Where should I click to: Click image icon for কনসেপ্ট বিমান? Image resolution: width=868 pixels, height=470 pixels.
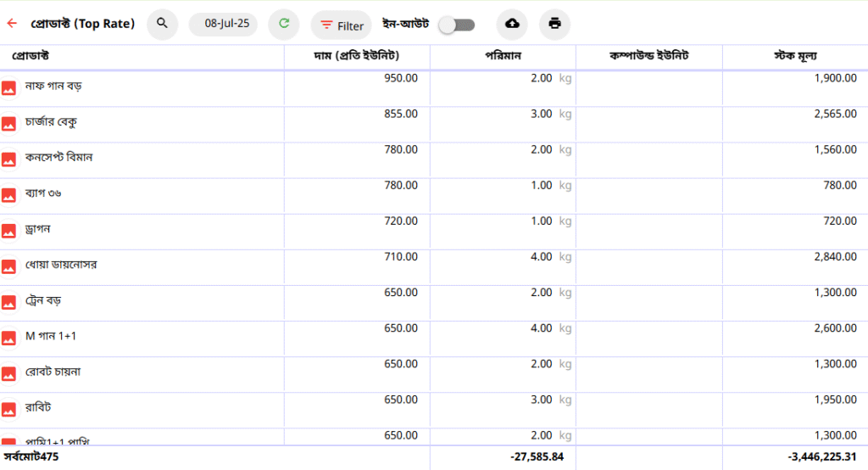click(x=8, y=159)
